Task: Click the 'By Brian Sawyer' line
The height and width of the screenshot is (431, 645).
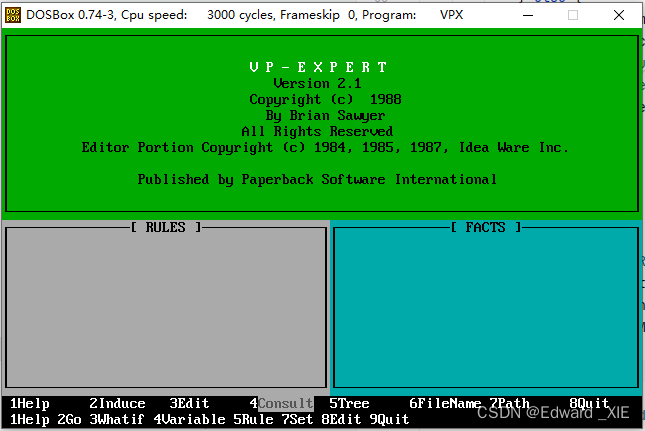Action: pos(325,116)
